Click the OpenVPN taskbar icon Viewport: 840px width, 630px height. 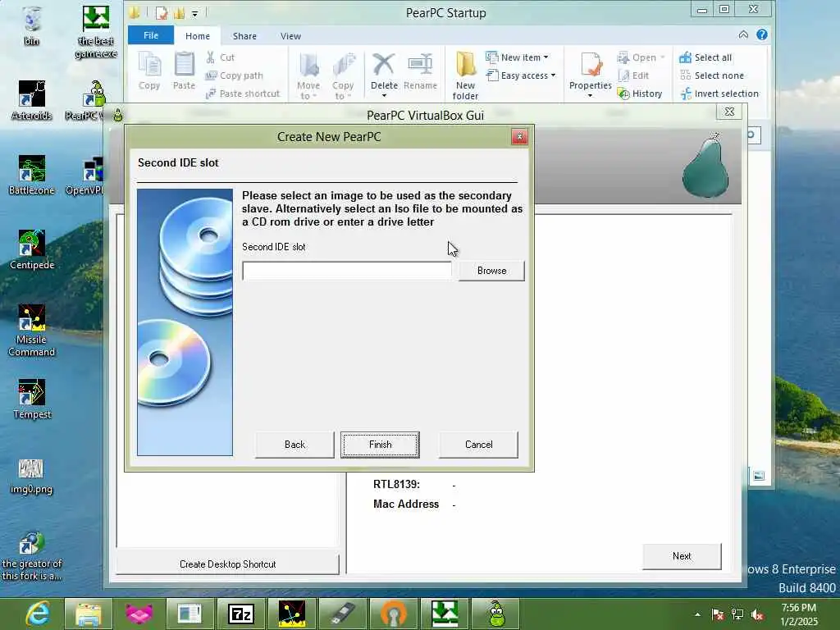tap(394, 614)
